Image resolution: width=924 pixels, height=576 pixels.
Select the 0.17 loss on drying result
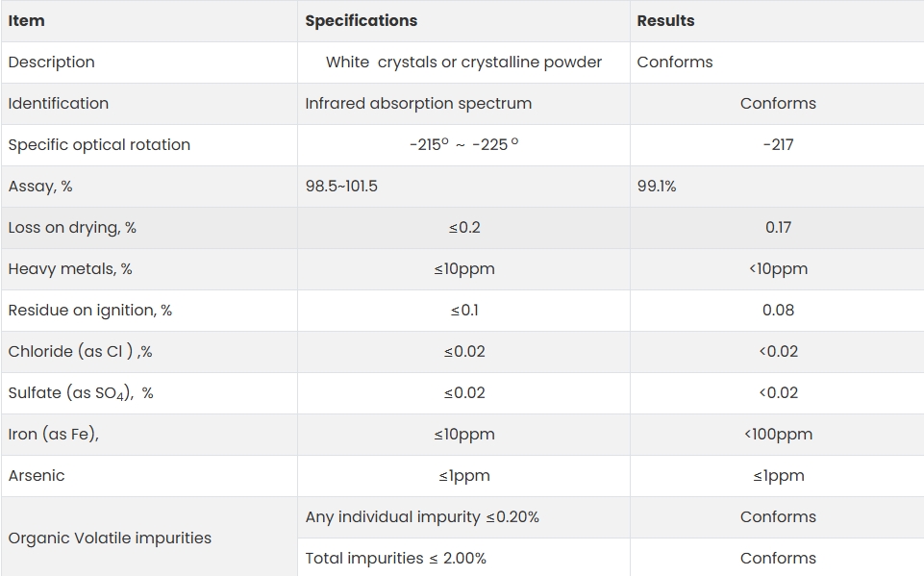pyautogui.click(x=778, y=228)
